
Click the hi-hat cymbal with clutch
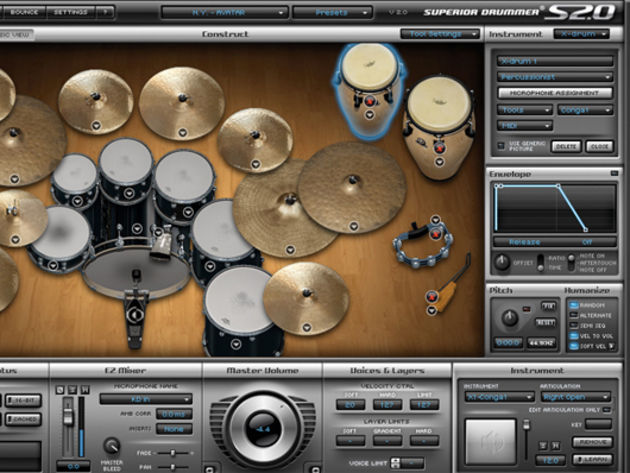(18, 217)
